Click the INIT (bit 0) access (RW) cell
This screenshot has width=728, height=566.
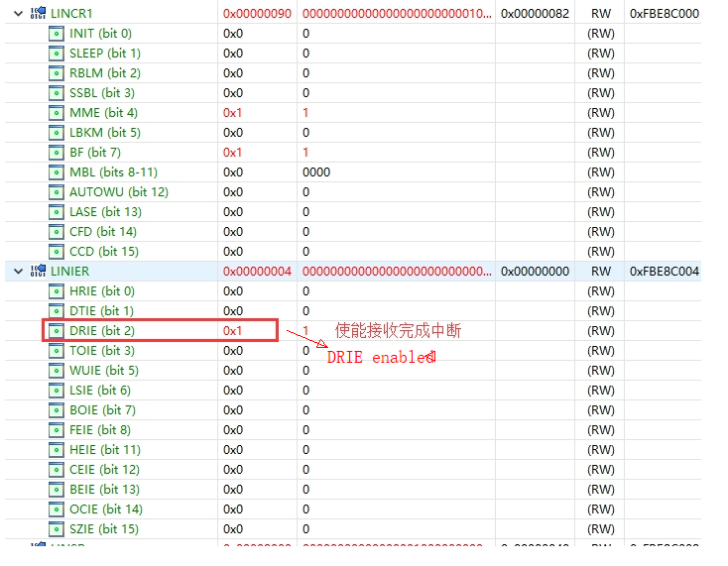point(601,34)
